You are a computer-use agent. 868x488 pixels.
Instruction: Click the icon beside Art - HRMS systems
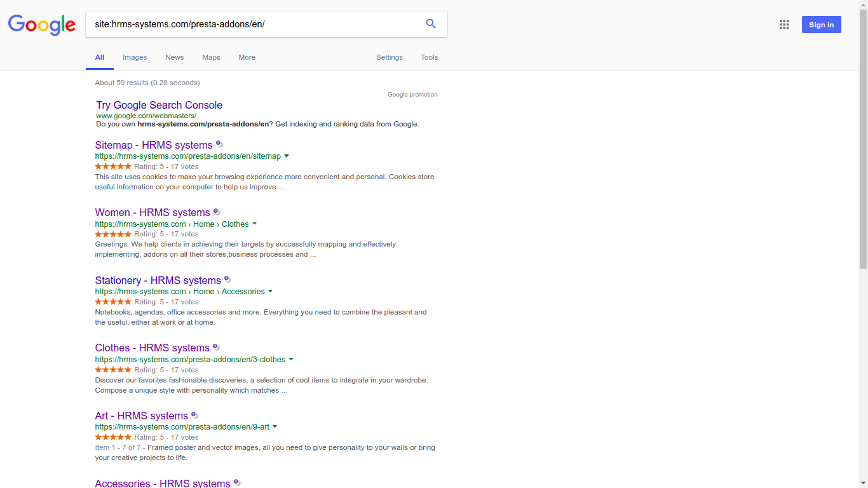coord(194,415)
